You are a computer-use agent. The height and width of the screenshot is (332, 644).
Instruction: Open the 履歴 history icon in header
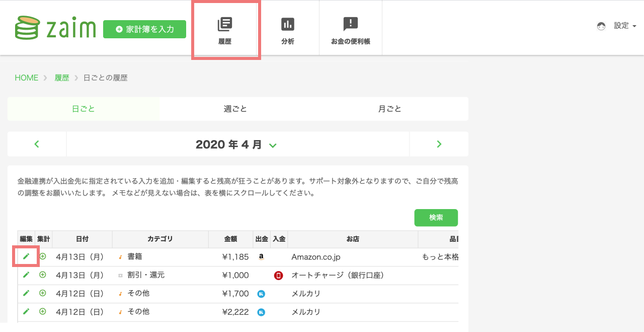pos(225,24)
